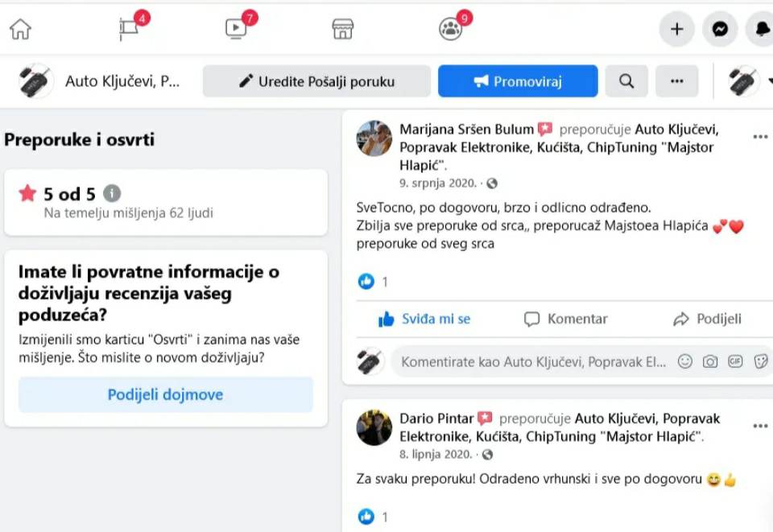Screen dimensions: 773x532
Task: Click the page search magnifier button
Action: click(626, 80)
